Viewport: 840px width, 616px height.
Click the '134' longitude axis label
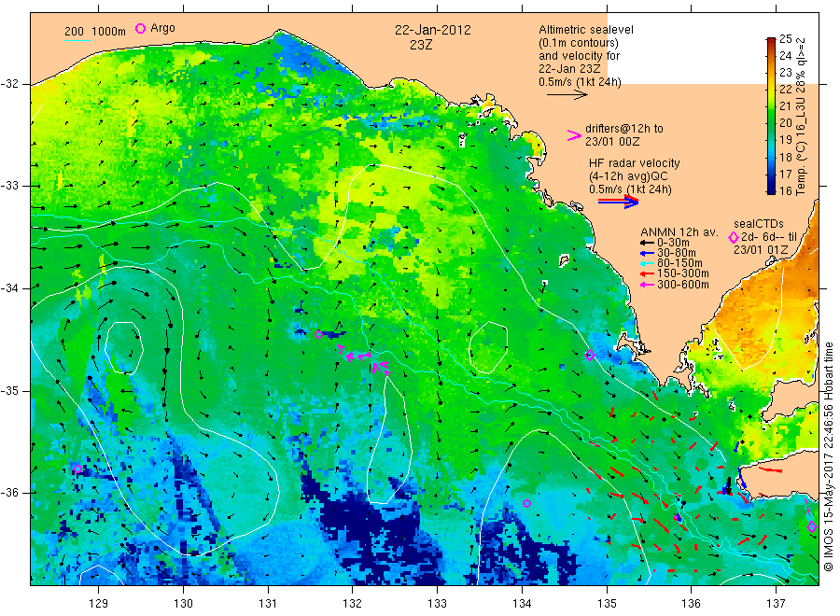[x=522, y=604]
